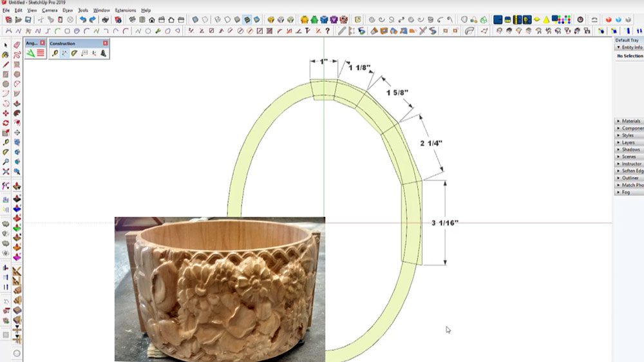Open the Extensions menu
Image resolution: width=644 pixels, height=362 pixels.
coord(126,10)
